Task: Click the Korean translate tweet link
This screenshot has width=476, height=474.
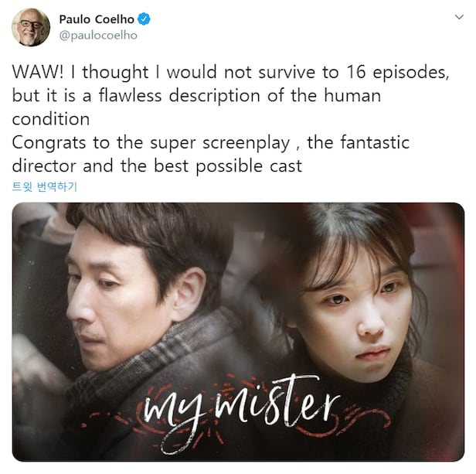Action: click(44, 186)
